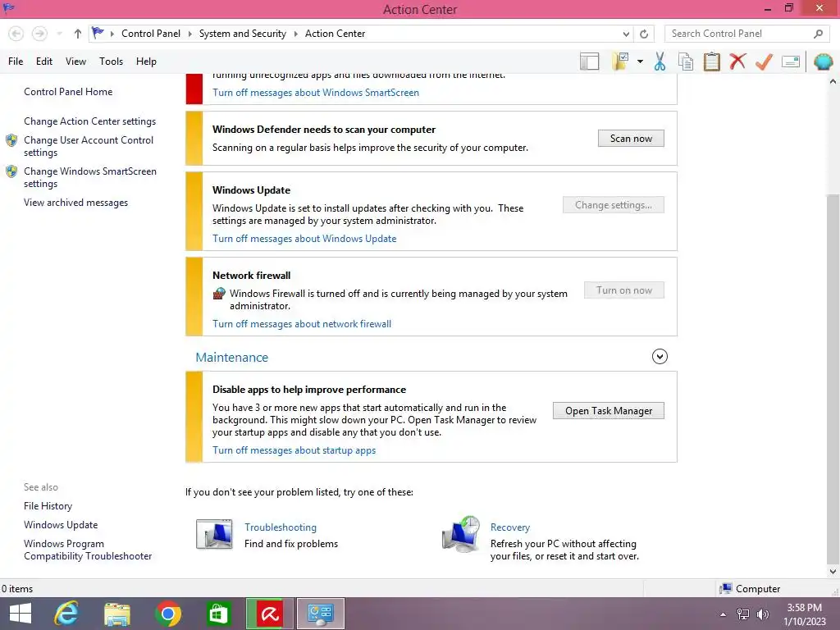Click the folder options toolbar icon
840x630 pixels.
point(620,62)
